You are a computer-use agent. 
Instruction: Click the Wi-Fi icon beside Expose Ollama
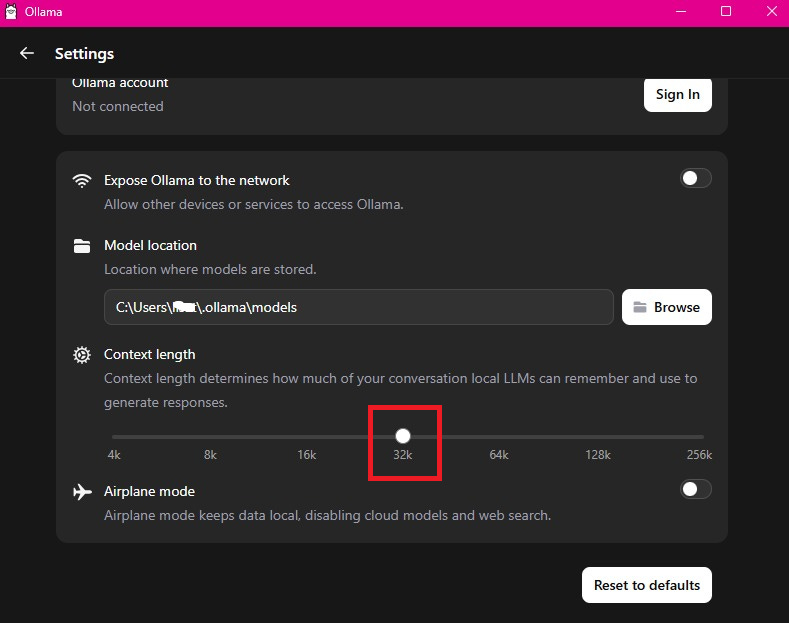click(82, 181)
